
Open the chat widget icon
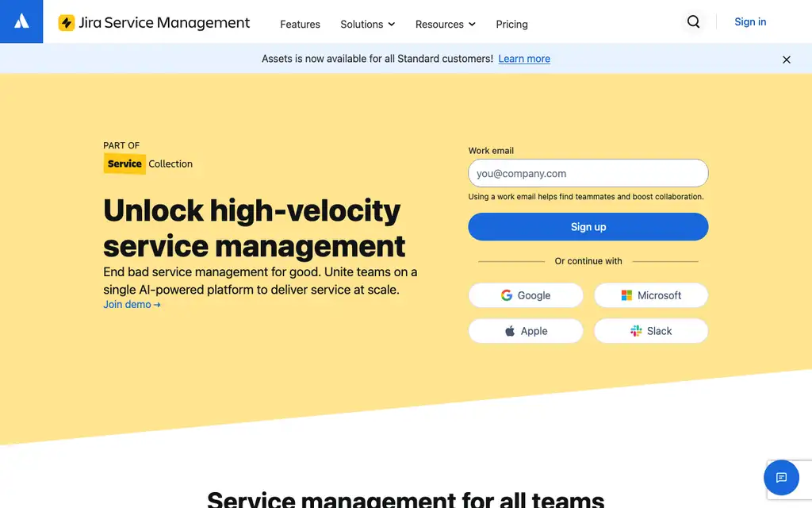(x=781, y=477)
